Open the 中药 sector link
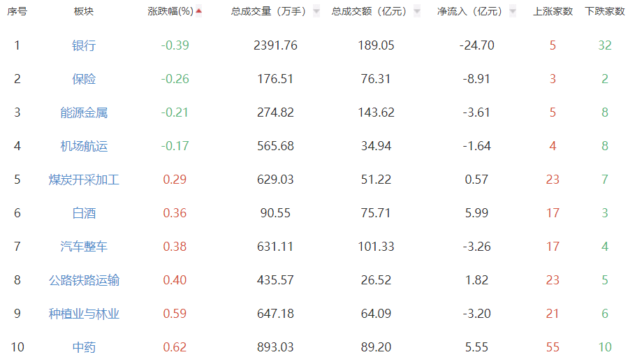Screen dimensions: 628x364 [x=84, y=347]
